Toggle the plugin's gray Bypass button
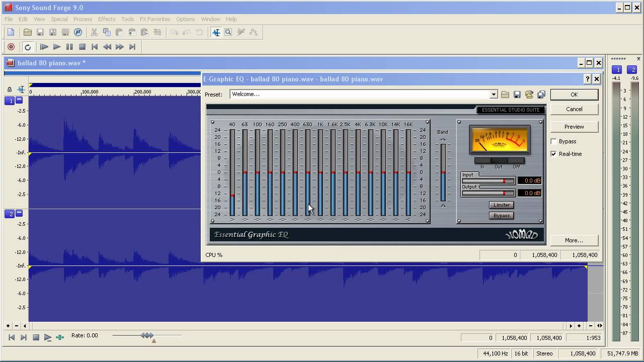This screenshot has width=644, height=362. [502, 216]
